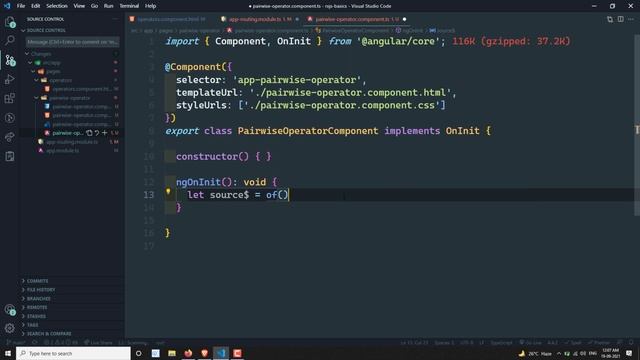This screenshot has width=640, height=360.
Task: Click the Windows Start button
Action: [8, 353]
